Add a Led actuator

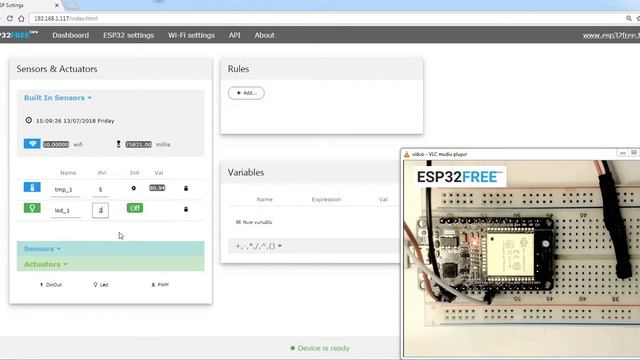pyautogui.click(x=101, y=284)
